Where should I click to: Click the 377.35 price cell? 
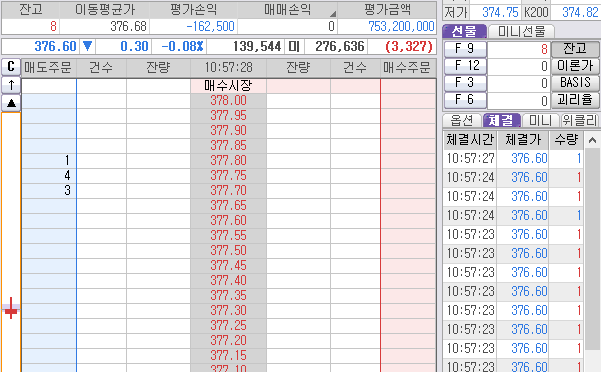(228, 295)
